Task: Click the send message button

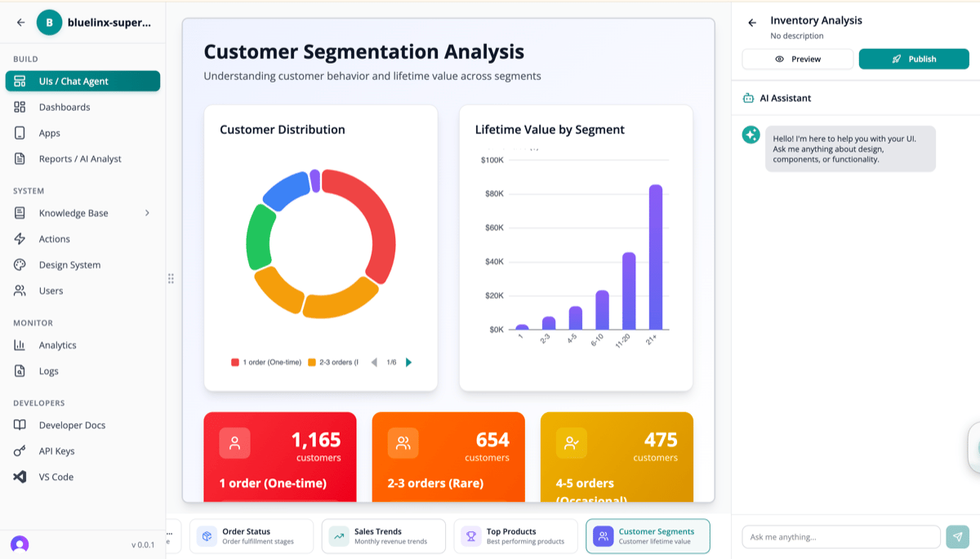Action: (x=957, y=537)
